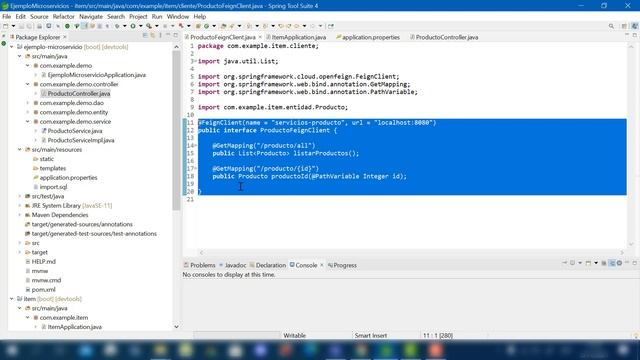Close the ProductoFeignClient.java editor tab

260,37
